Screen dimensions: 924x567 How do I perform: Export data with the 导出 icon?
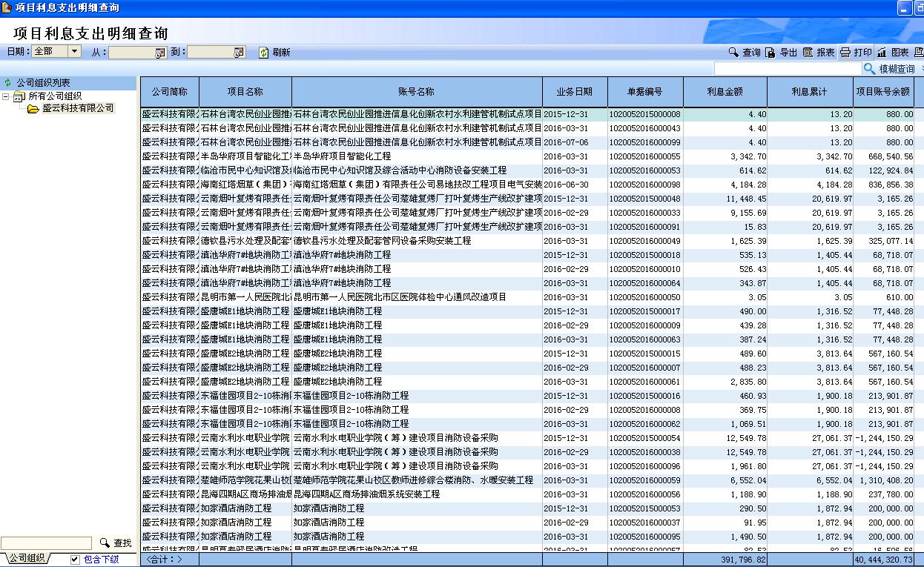coord(770,53)
